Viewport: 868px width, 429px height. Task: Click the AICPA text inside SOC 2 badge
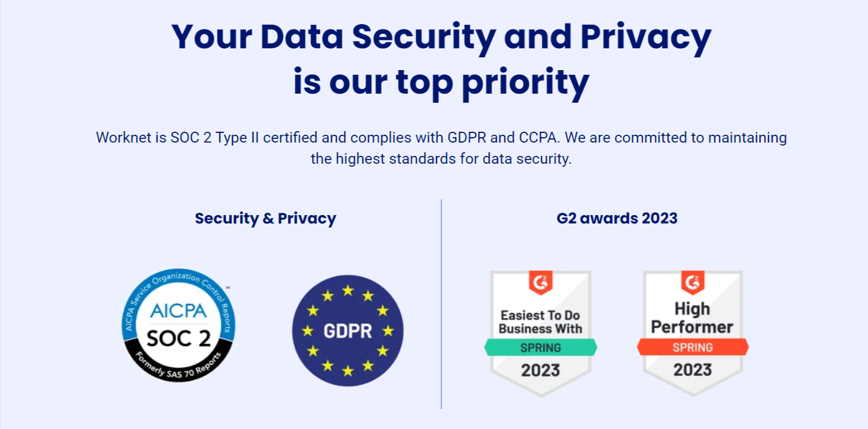coord(179,311)
